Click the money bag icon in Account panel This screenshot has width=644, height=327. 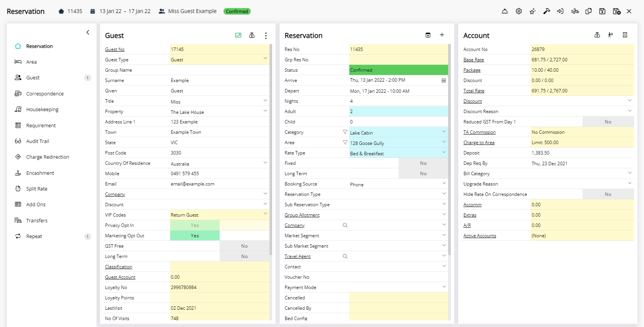597,35
